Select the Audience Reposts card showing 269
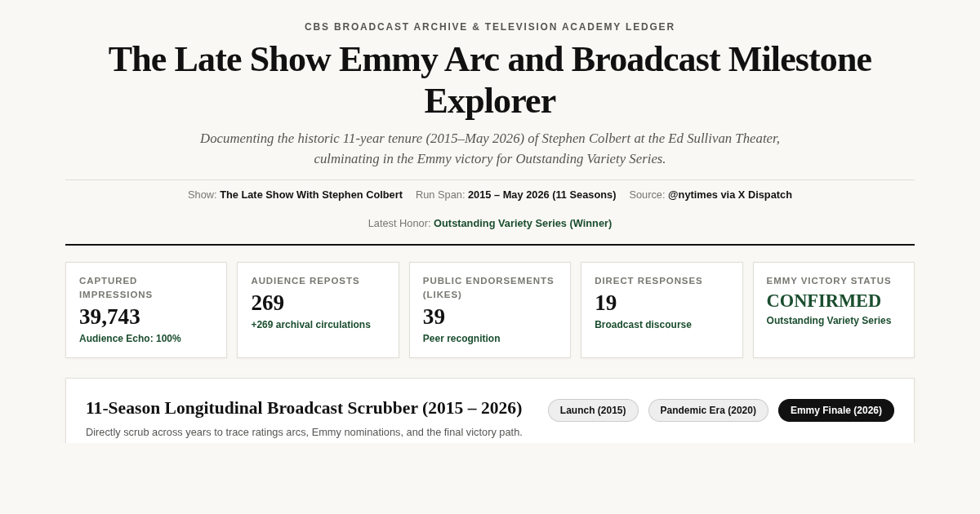 click(x=318, y=310)
